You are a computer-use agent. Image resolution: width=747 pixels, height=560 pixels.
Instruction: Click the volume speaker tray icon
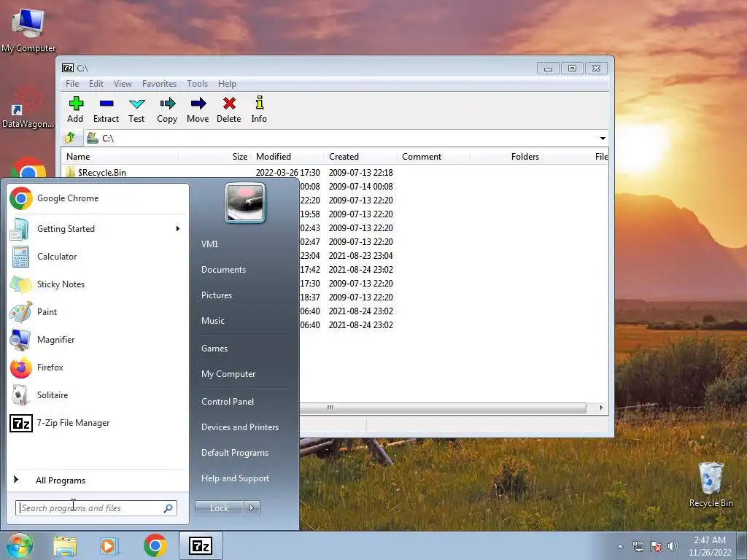pos(673,546)
